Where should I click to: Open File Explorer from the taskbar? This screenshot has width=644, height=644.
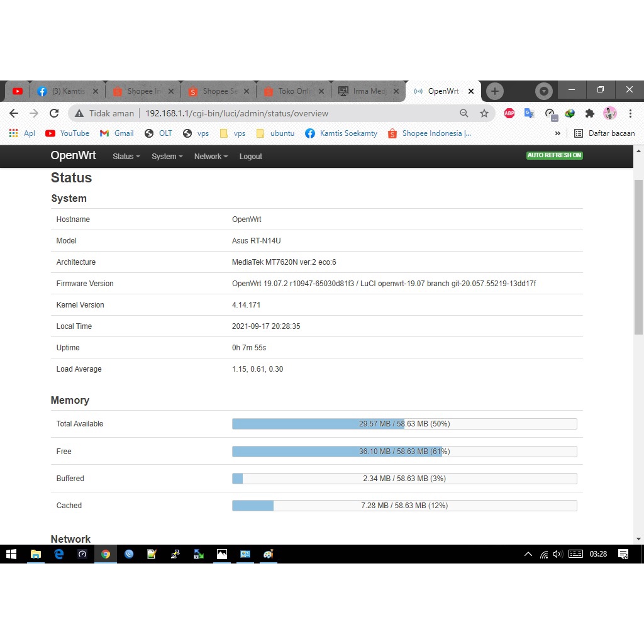point(36,554)
